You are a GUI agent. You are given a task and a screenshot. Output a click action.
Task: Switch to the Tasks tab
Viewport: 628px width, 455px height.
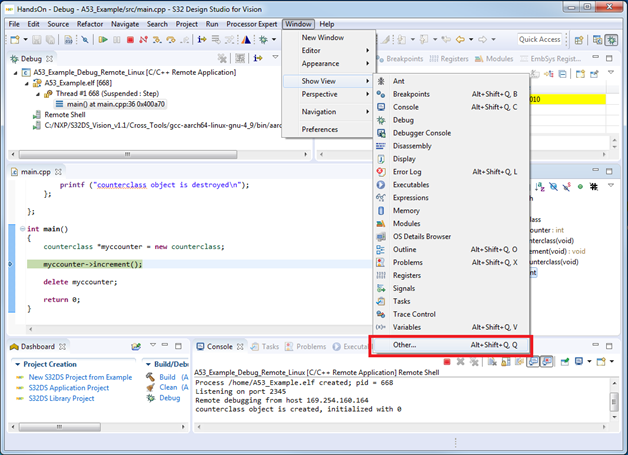coord(265,346)
